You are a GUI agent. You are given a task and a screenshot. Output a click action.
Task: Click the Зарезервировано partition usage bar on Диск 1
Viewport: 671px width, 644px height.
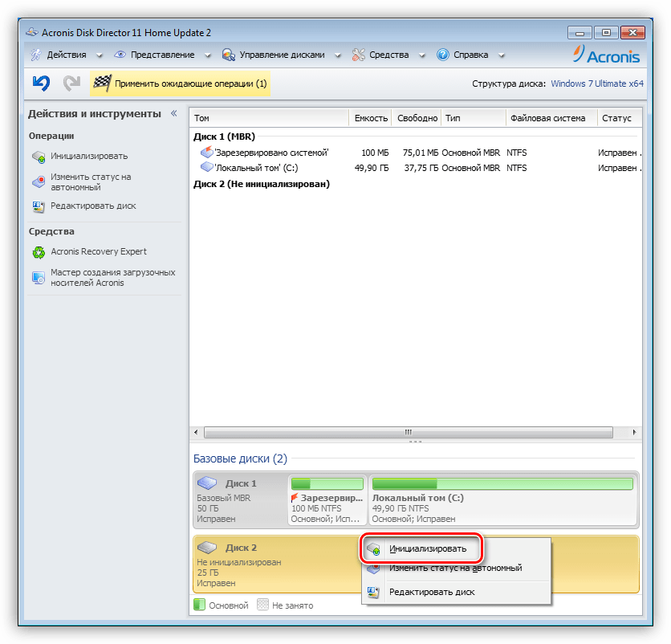[327, 484]
